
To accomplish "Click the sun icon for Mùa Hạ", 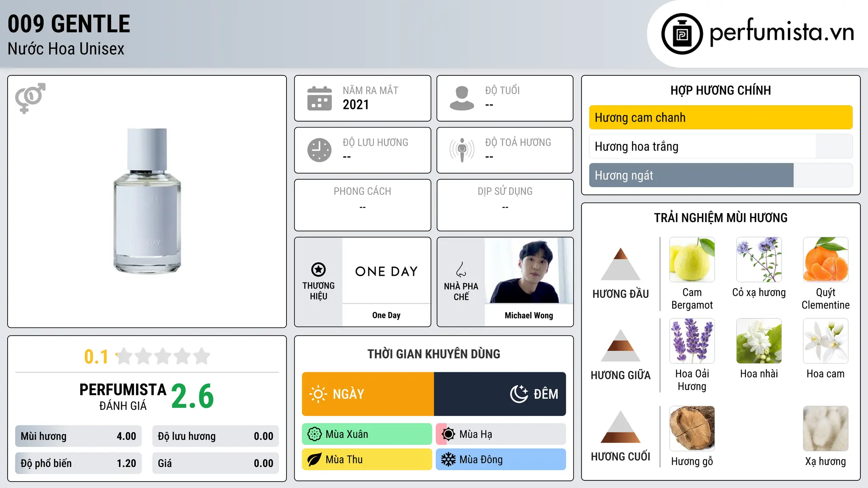I will click(448, 434).
